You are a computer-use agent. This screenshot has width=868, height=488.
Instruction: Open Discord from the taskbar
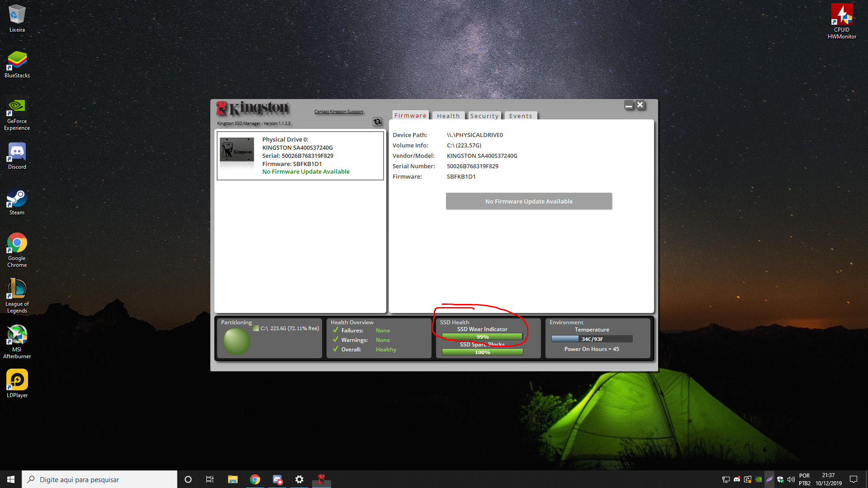(x=277, y=479)
